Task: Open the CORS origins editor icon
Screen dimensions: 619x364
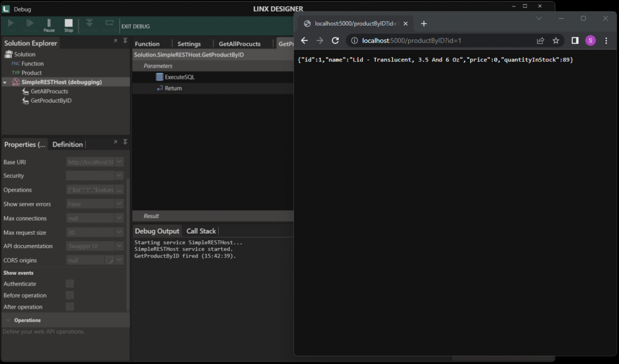Action: [110, 260]
